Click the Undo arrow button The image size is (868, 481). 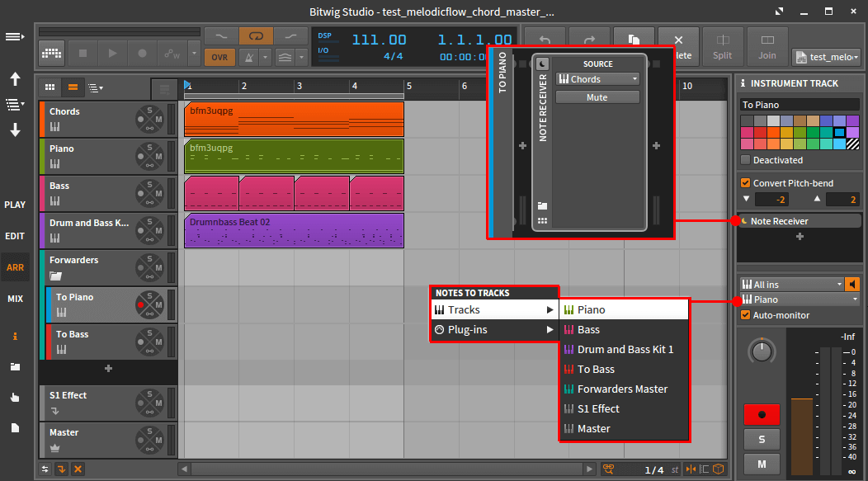coord(545,40)
